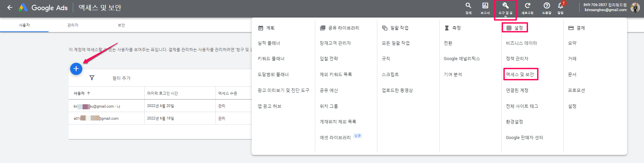Open 거래 under 결제
Image resolution: width=644 pixels, height=163 pixels.
(572, 59)
